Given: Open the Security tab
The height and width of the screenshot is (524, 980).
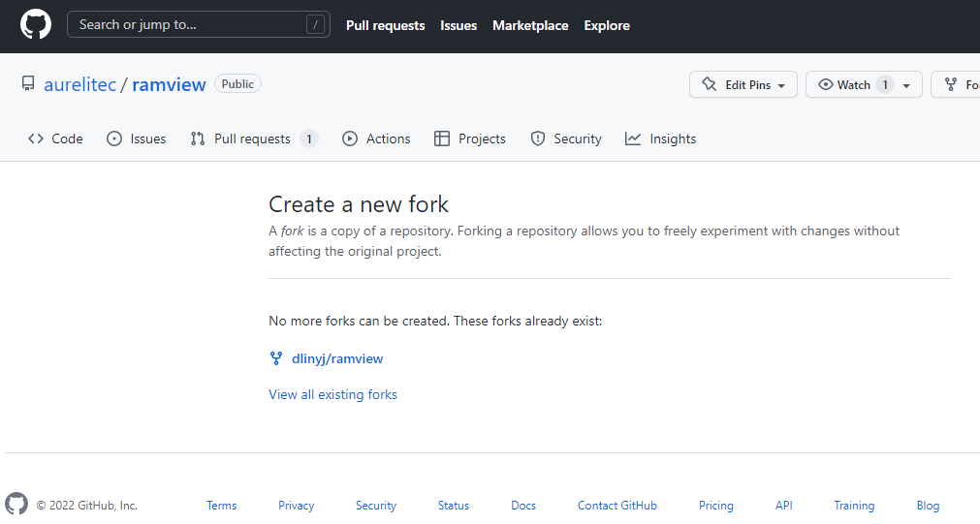Looking at the screenshot, I should [566, 139].
